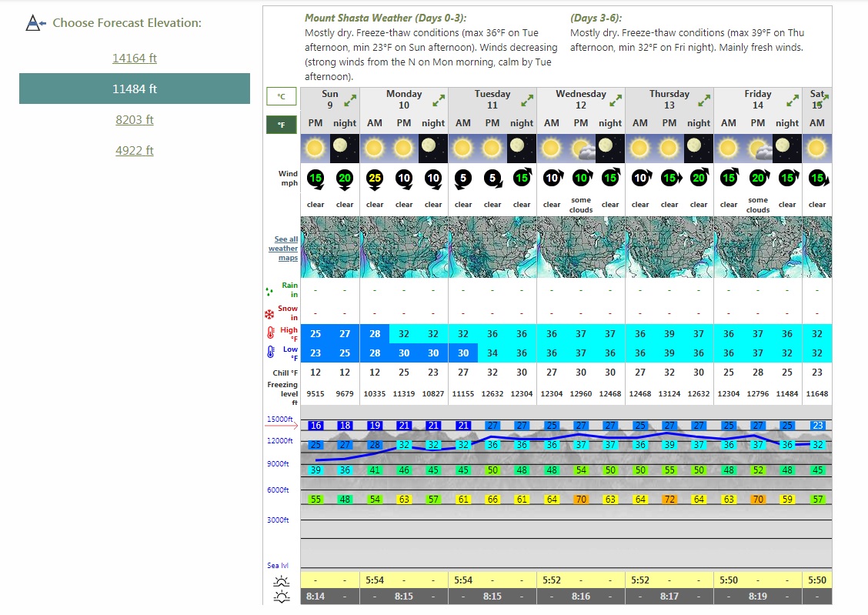The width and height of the screenshot is (868, 615).
Task: Click the Saturday AM freezing level 11648
Action: click(817, 393)
